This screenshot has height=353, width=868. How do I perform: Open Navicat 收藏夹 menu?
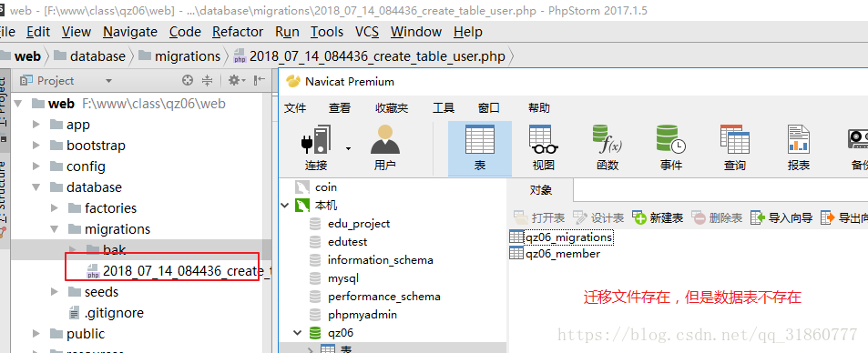point(392,108)
